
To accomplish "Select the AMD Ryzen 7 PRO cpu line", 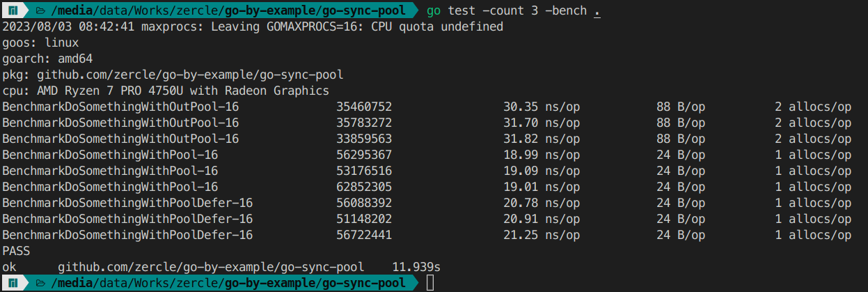I will [x=166, y=91].
